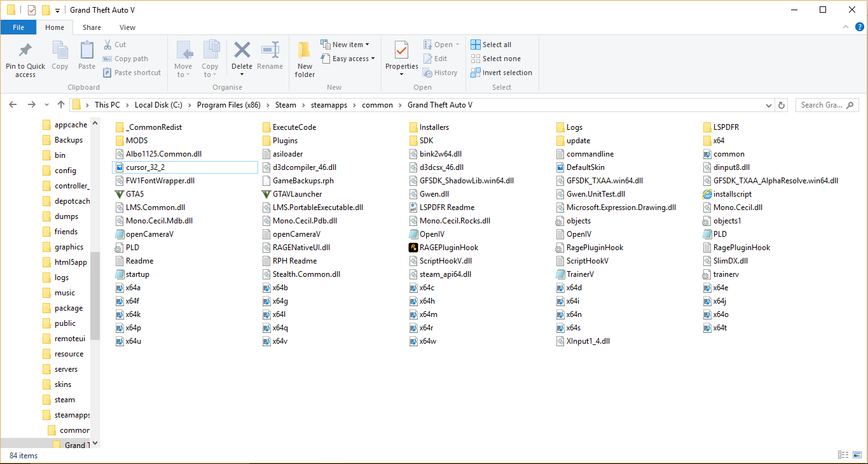Click steamapps in the address breadcrumb
868x464 pixels.
coord(330,105)
